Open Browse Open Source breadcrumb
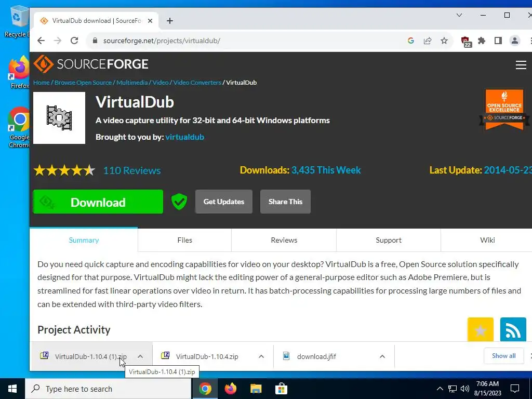The width and height of the screenshot is (532, 399). pyautogui.click(x=83, y=83)
